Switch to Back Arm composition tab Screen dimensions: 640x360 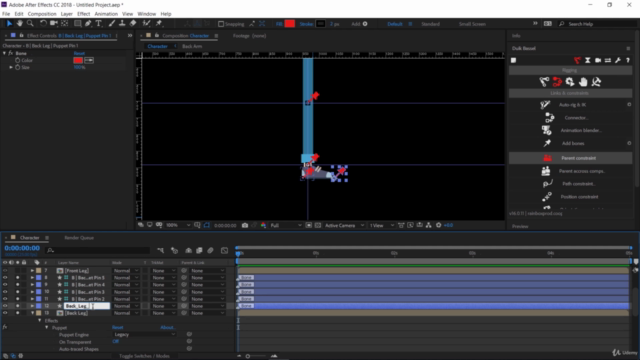tap(192, 46)
